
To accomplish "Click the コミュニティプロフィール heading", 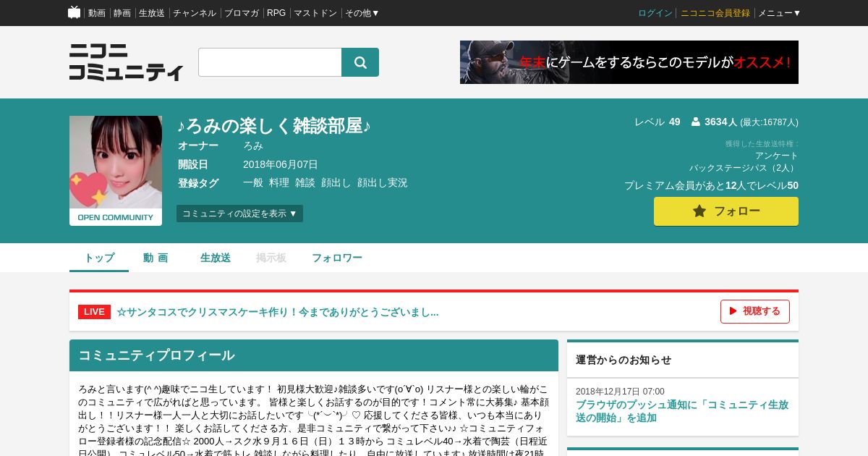I will [x=156, y=355].
